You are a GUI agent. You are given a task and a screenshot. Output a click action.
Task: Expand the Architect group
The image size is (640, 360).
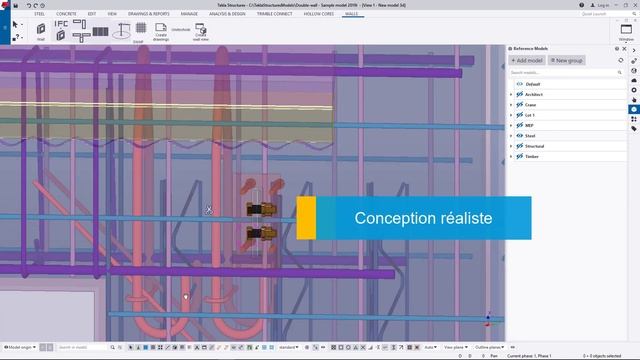coord(511,95)
